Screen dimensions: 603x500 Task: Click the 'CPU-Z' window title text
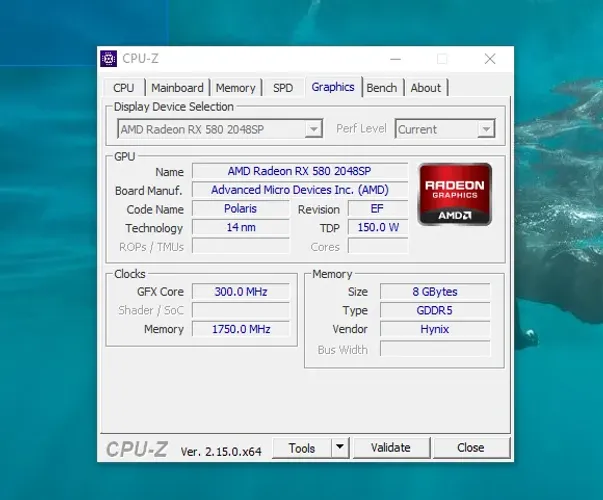(x=140, y=58)
